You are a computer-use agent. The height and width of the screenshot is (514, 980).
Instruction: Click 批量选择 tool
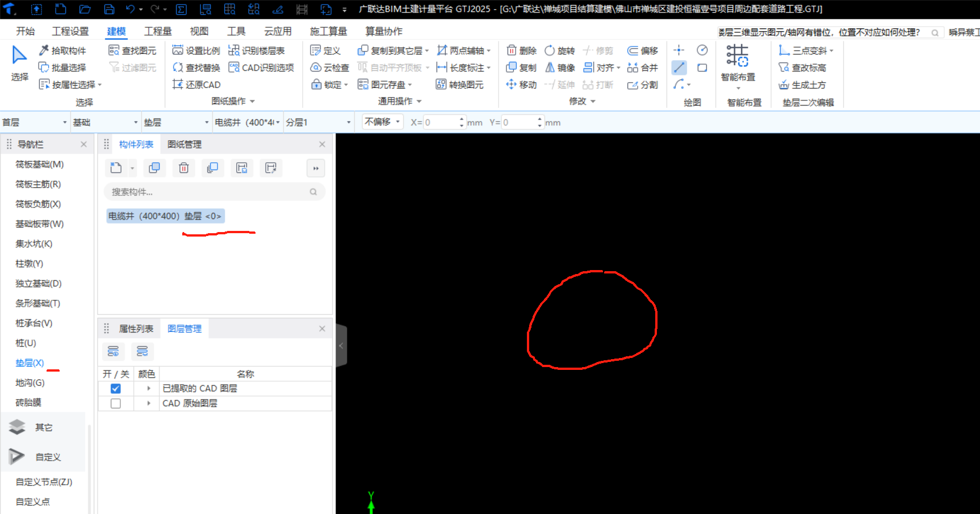click(62, 68)
